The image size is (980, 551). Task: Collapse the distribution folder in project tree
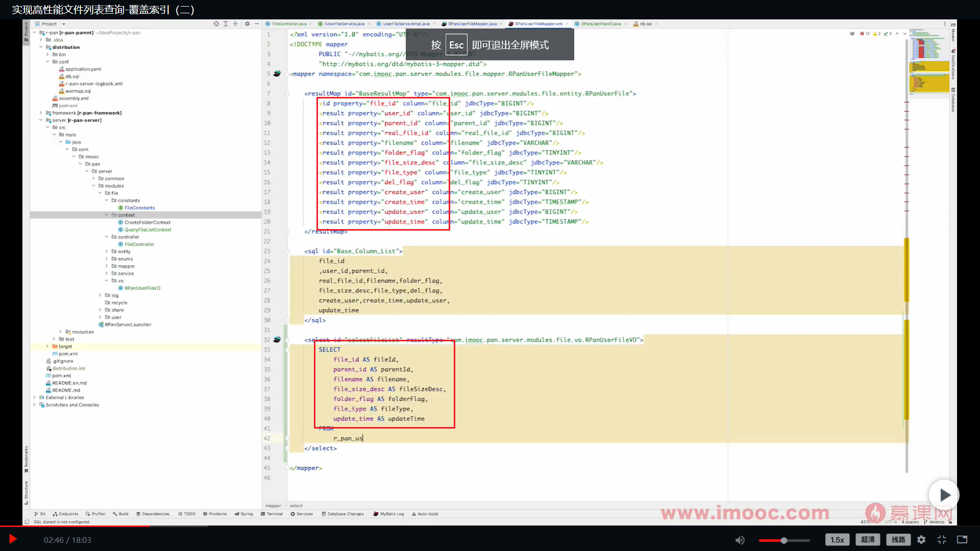coord(41,47)
